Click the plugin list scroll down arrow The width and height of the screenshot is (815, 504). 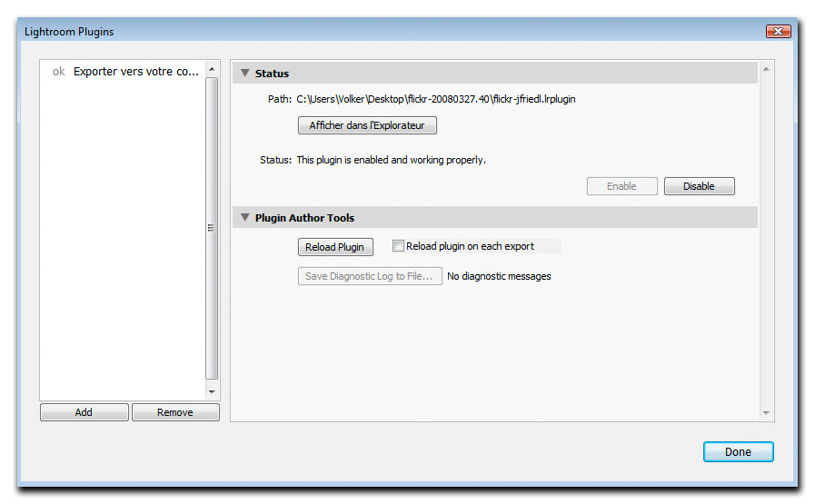pos(212,391)
